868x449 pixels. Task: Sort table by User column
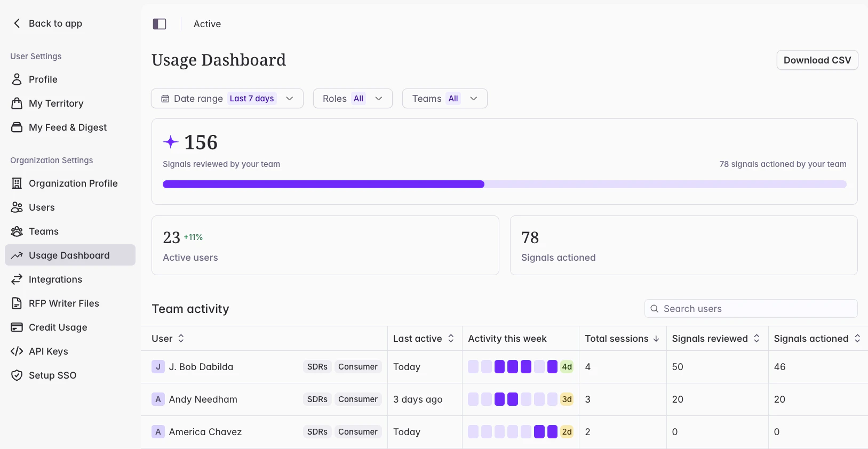coord(181,338)
